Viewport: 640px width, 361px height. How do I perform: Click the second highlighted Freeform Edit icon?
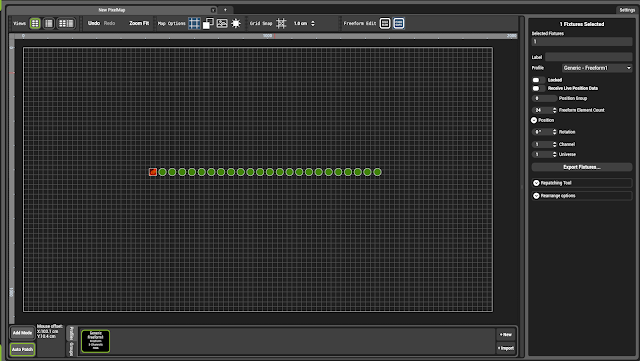(399, 23)
